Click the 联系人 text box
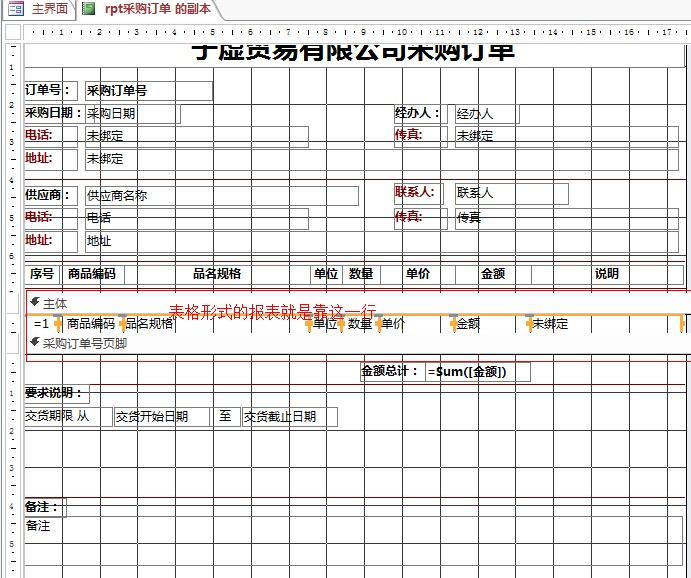This screenshot has width=691, height=578. tap(512, 194)
